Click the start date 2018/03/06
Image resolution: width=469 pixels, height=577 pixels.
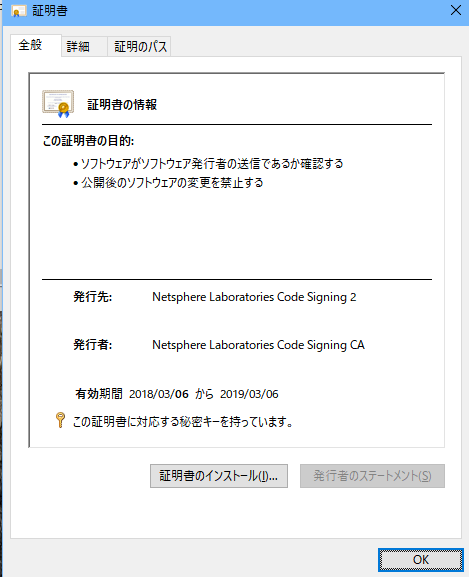tap(159, 394)
